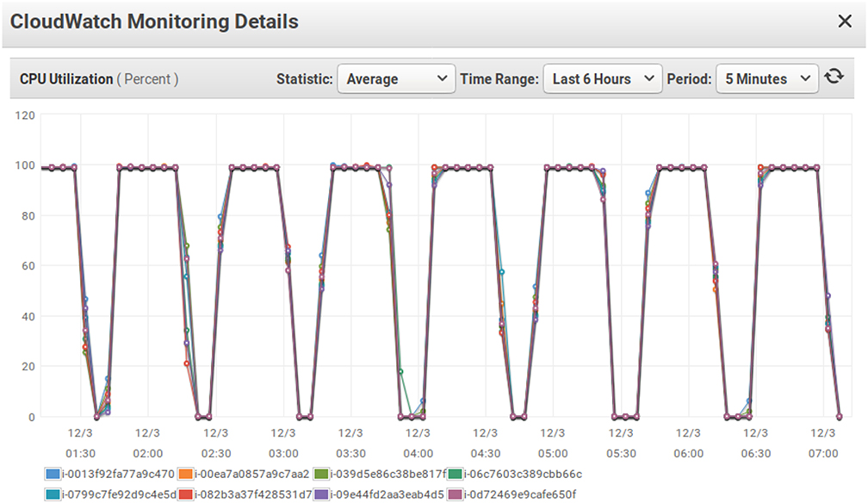Viewport: 868px width, 503px height.
Task: Select legend label i-00ea7a0857a9c7aa2
Action: pos(251,475)
